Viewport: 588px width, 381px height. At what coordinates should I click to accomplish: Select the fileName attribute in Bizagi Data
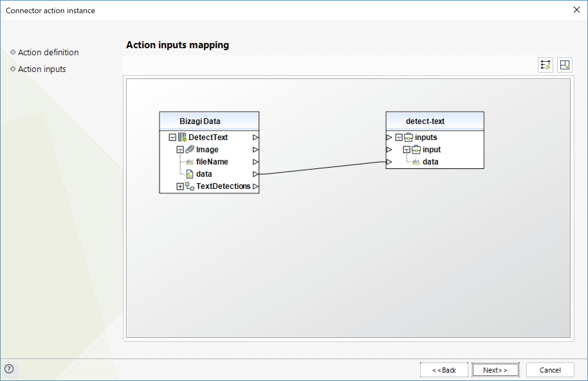[212, 162]
